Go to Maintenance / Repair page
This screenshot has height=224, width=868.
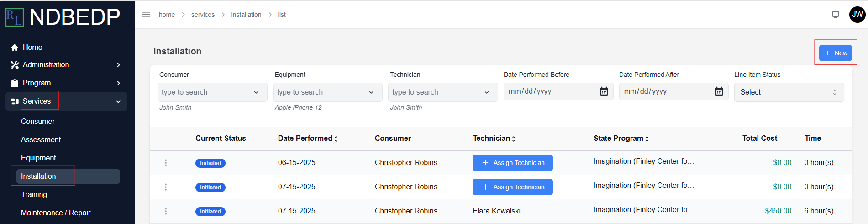pyautogui.click(x=56, y=213)
